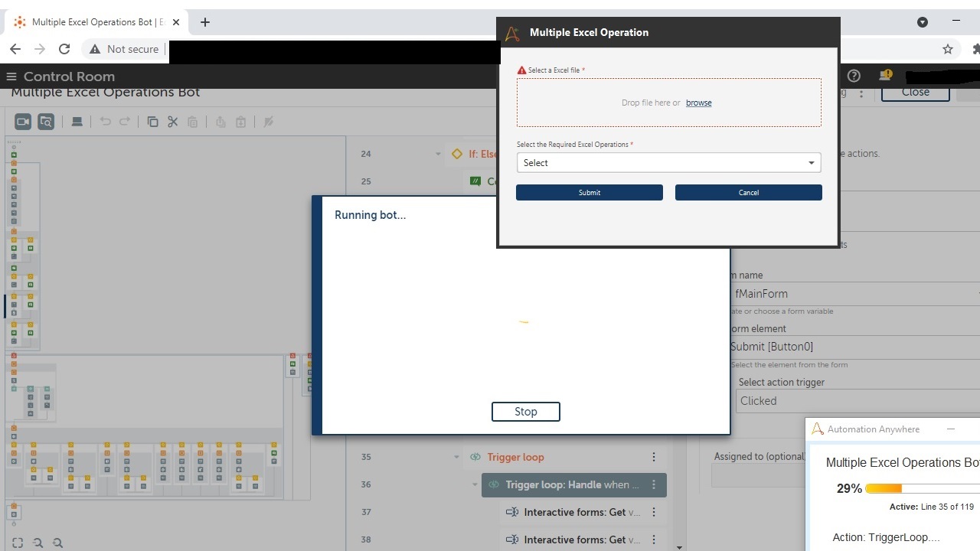Paste the action with clipboard icon

tap(192, 122)
